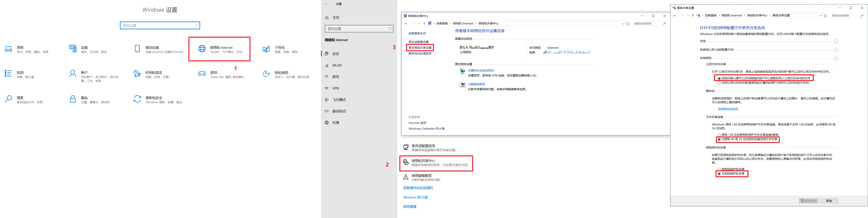Open address history dropdown in 高级共享设置
This screenshot has width=868, height=218.
(820, 15)
